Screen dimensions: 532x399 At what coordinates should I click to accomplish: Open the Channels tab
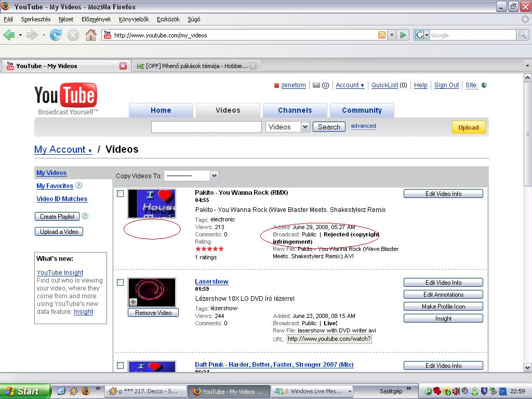(x=295, y=110)
